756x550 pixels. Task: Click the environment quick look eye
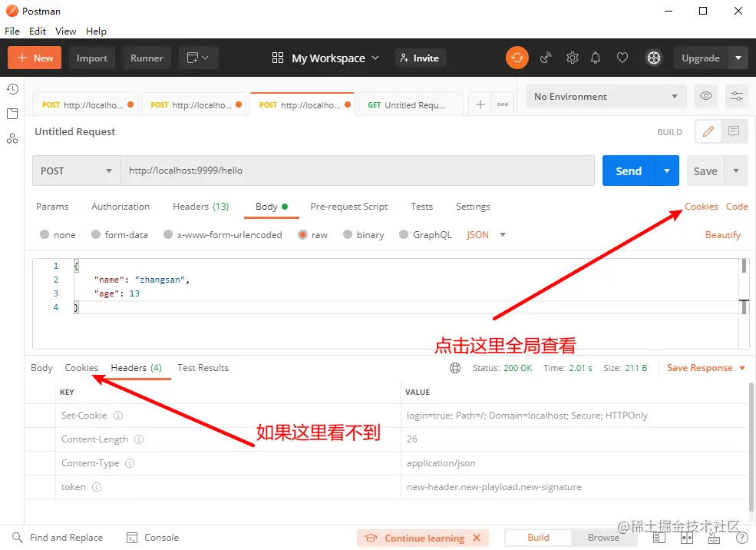point(706,96)
